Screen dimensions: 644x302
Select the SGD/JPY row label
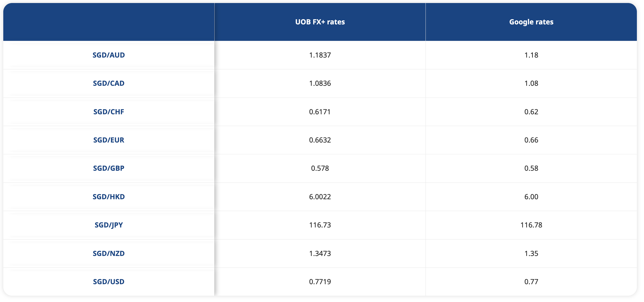click(x=109, y=225)
